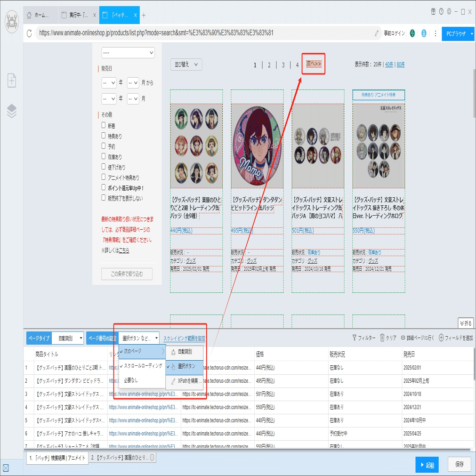Click the pencil edit icon in URL bar
This screenshot has width=476, height=476.
[377, 33]
